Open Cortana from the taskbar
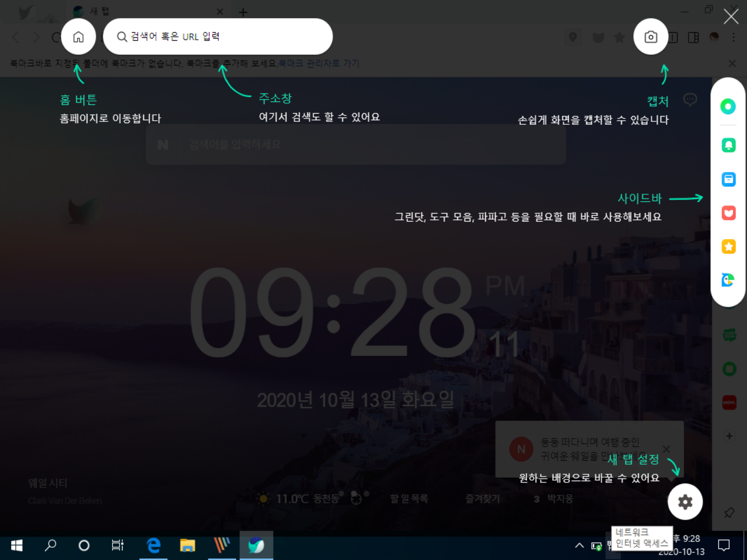This screenshot has height=560, width=747. click(x=84, y=545)
